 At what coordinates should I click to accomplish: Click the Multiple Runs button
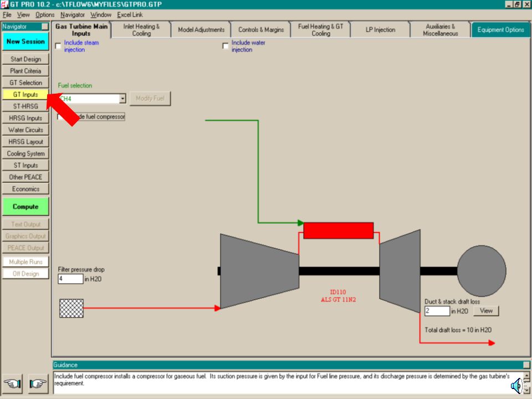coord(25,262)
